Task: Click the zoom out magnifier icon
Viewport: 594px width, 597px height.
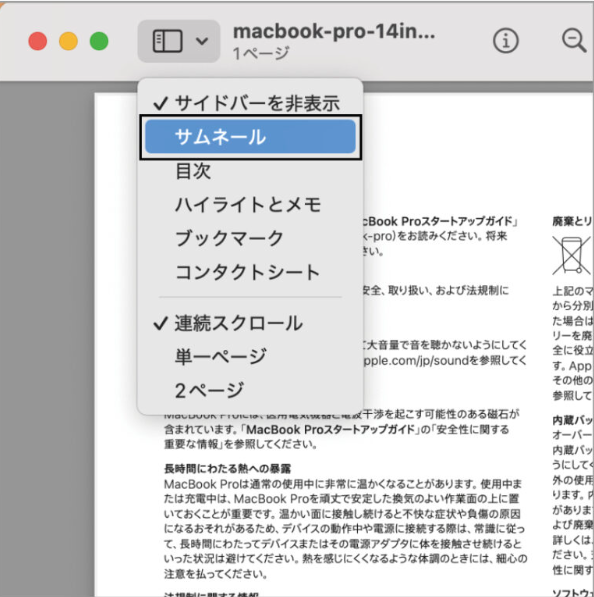Action: pos(574,40)
